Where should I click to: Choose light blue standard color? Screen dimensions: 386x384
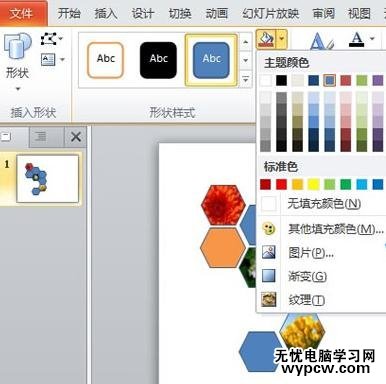click(x=362, y=184)
